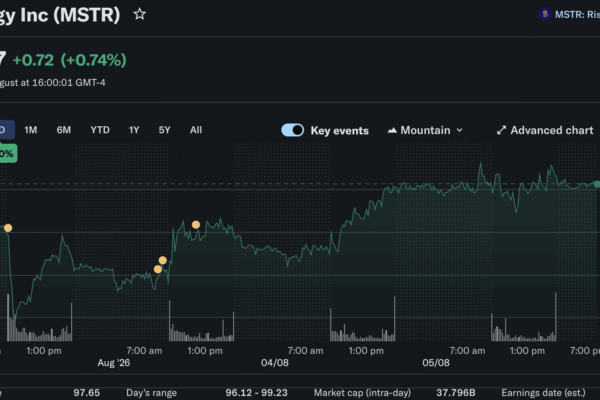Toggle the Key events switch
Image resolution: width=600 pixels, height=400 pixels.
293,130
